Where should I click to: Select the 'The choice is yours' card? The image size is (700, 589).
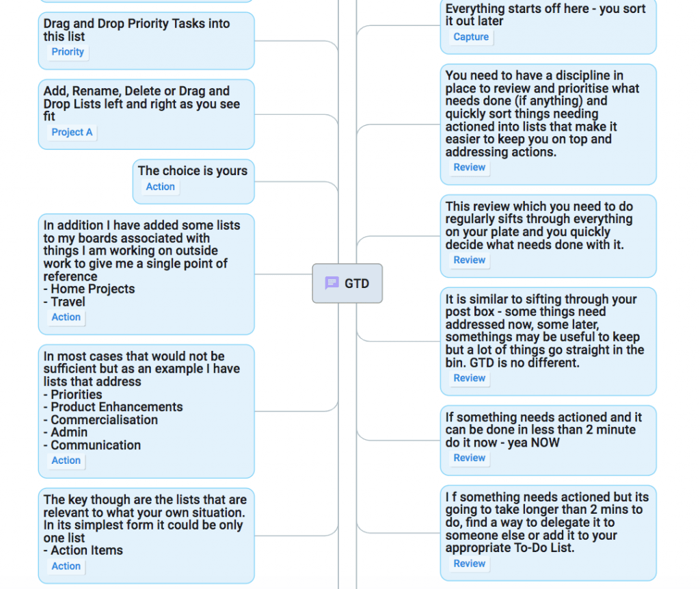point(193,181)
